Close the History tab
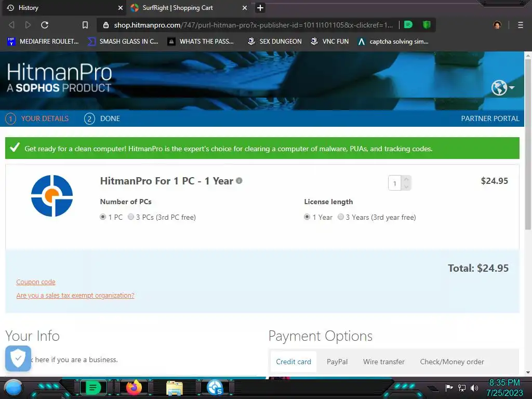 (120, 8)
